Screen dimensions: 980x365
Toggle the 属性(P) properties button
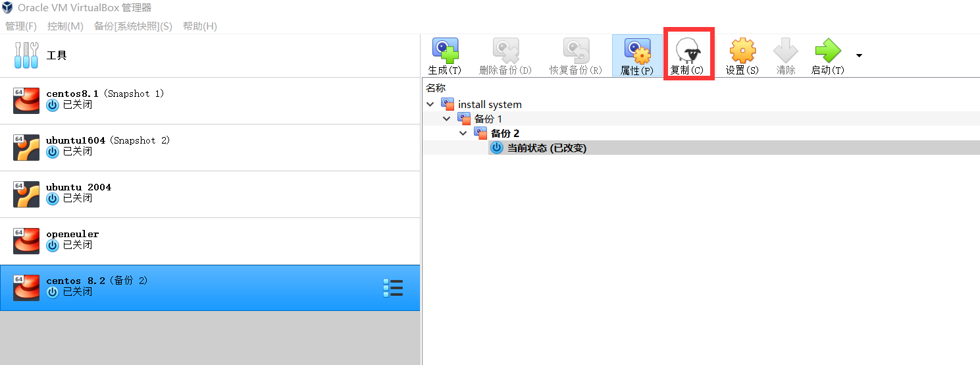point(637,56)
